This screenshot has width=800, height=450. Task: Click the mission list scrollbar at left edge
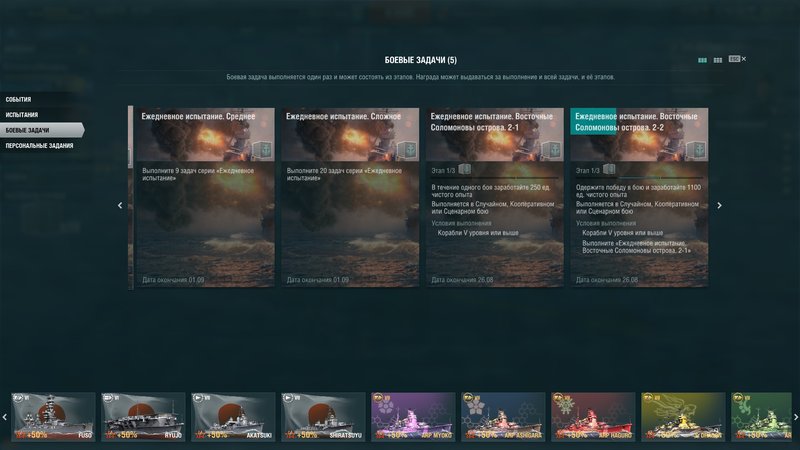[x=131, y=197]
